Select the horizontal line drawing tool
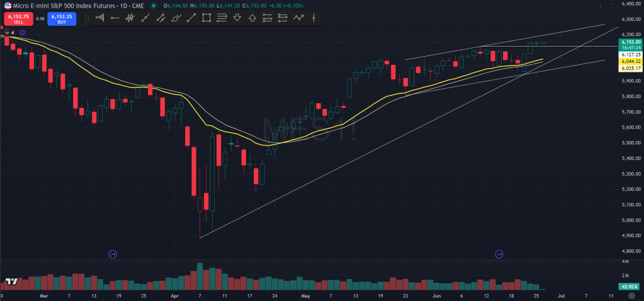The width and height of the screenshot is (644, 301). coord(115,18)
